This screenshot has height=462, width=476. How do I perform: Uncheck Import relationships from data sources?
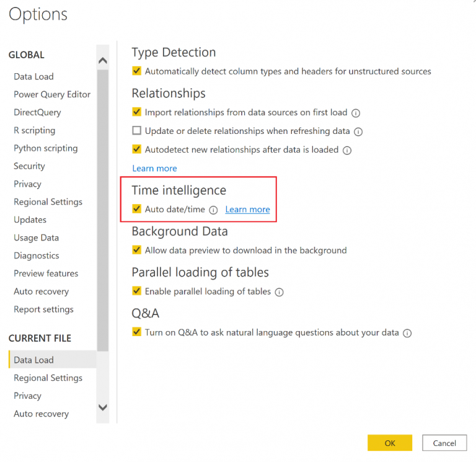[136, 112]
